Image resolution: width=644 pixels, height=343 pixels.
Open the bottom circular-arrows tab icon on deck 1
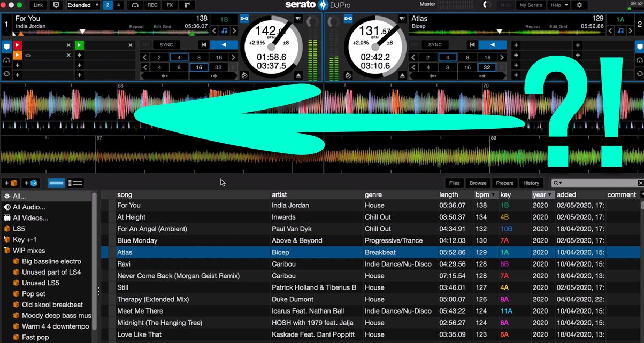tap(6, 73)
